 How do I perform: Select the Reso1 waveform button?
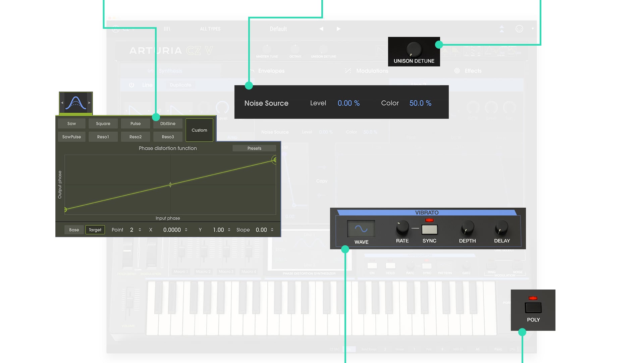point(103,137)
